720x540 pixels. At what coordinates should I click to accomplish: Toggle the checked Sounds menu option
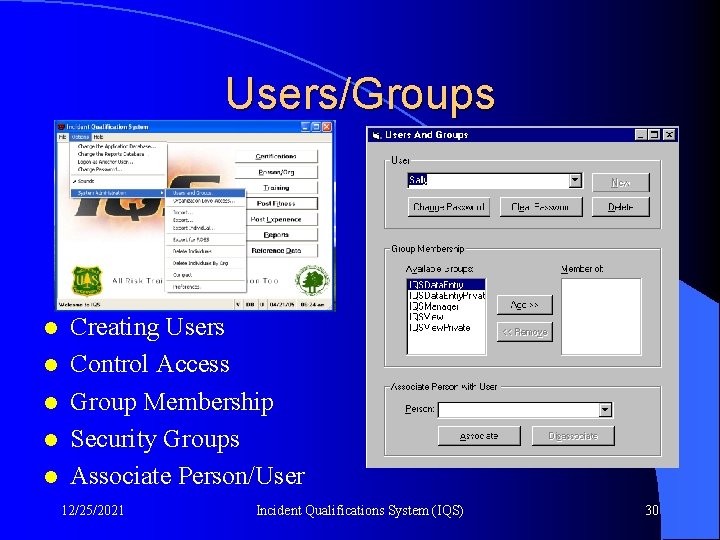(x=86, y=181)
